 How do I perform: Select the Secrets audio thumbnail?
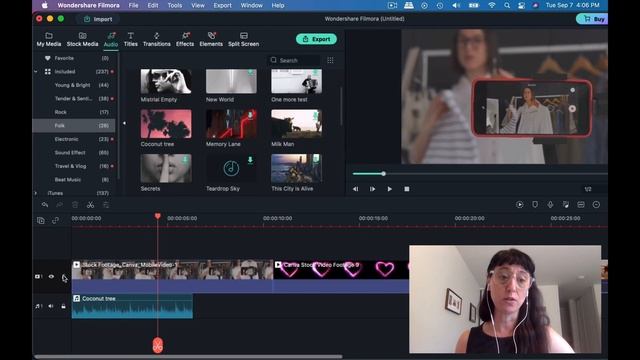166,168
